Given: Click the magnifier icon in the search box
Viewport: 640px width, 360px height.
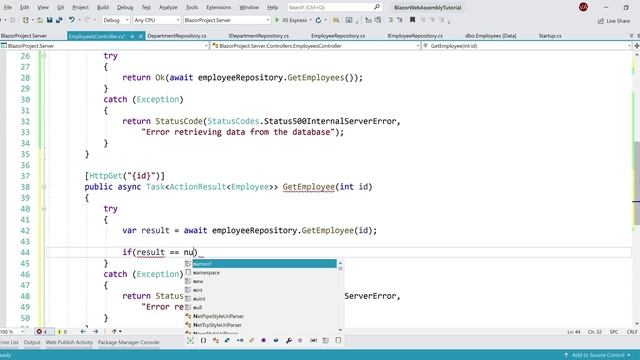Looking at the screenshot, I should pyautogui.click(x=377, y=7).
